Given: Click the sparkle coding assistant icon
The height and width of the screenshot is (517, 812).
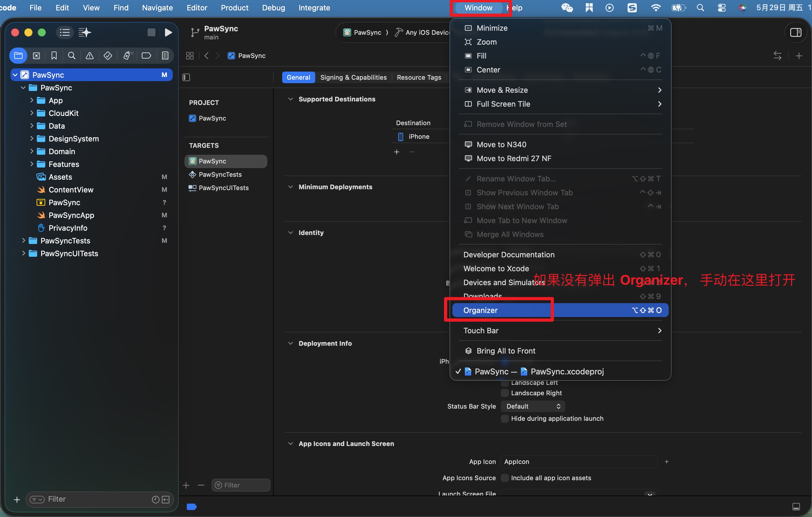Looking at the screenshot, I should pyautogui.click(x=85, y=32).
